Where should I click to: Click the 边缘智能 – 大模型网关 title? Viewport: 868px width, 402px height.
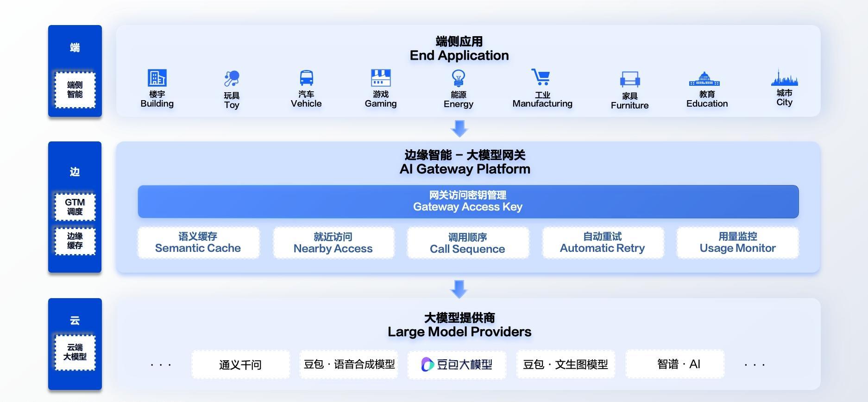tap(465, 155)
